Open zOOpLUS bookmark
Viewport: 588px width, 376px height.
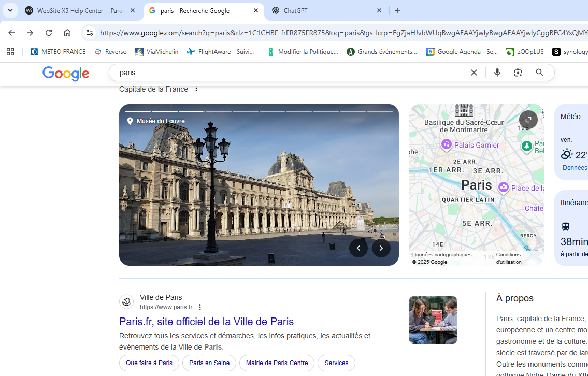[525, 52]
